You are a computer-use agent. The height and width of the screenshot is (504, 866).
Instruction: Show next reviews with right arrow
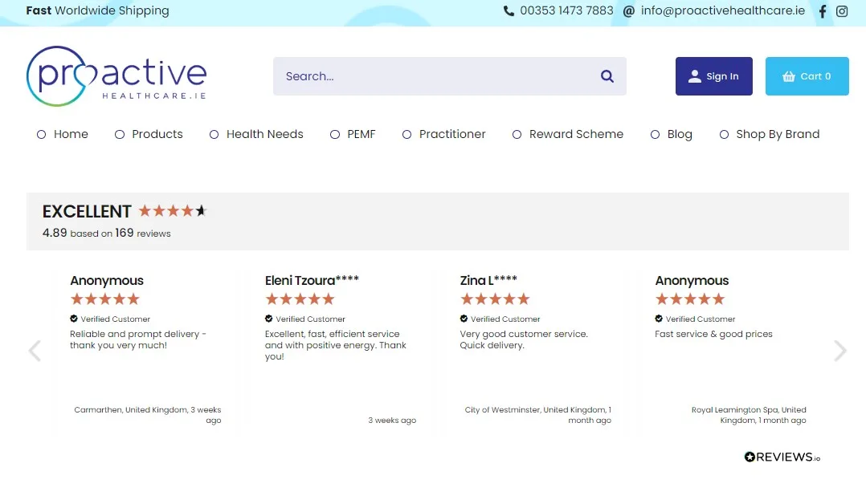(840, 351)
